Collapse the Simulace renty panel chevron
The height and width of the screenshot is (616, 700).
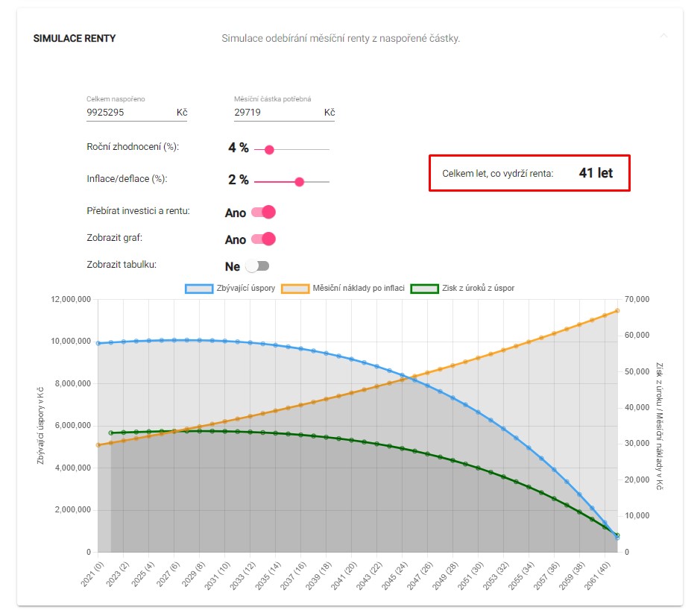[664, 36]
